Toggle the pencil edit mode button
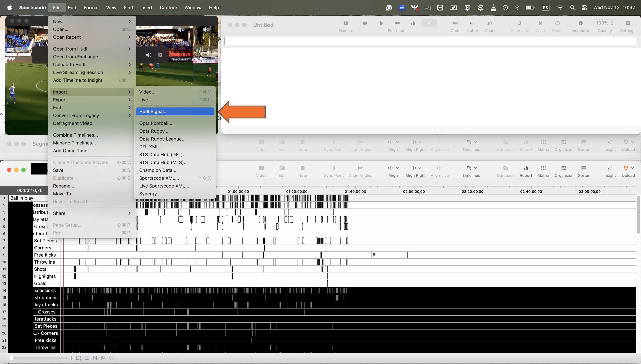The image size is (641, 364). tap(429, 23)
